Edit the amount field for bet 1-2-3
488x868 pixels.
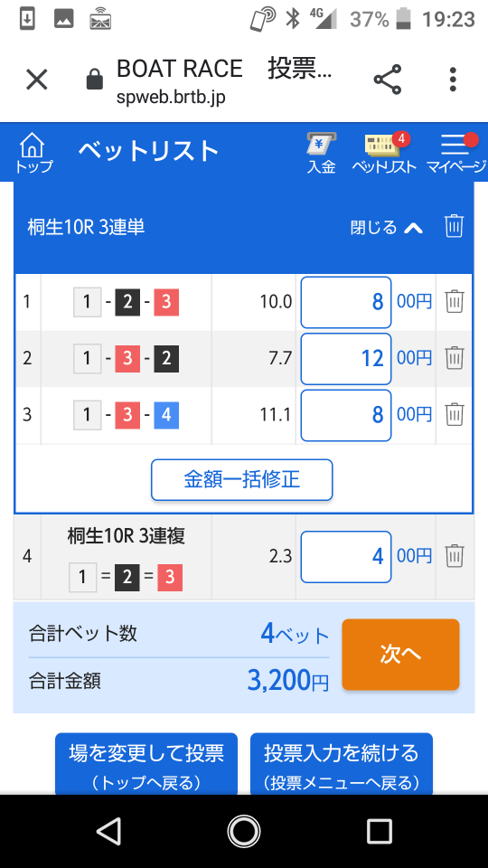tap(346, 302)
